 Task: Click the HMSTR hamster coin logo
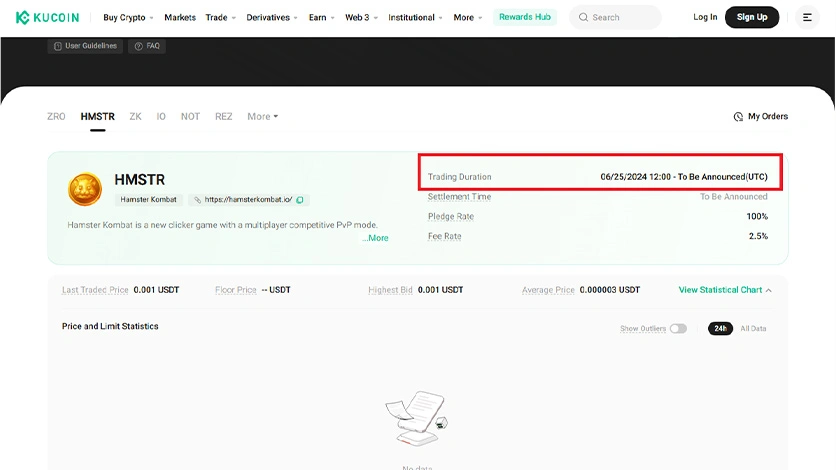click(x=85, y=189)
